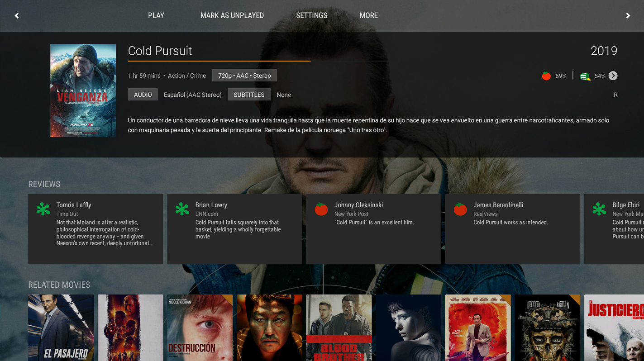Click the Venganza movie poster
The image size is (644, 361).
pos(83,90)
